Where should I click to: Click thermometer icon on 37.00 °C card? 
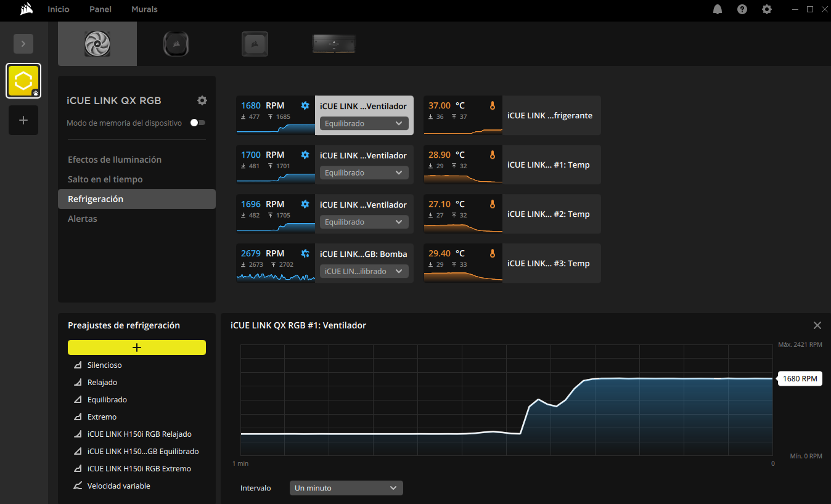[x=492, y=105]
